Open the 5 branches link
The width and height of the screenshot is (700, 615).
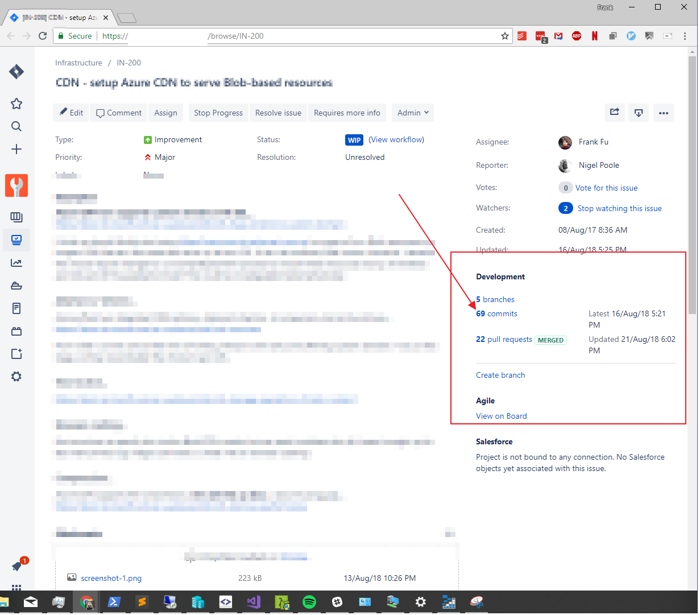495,299
